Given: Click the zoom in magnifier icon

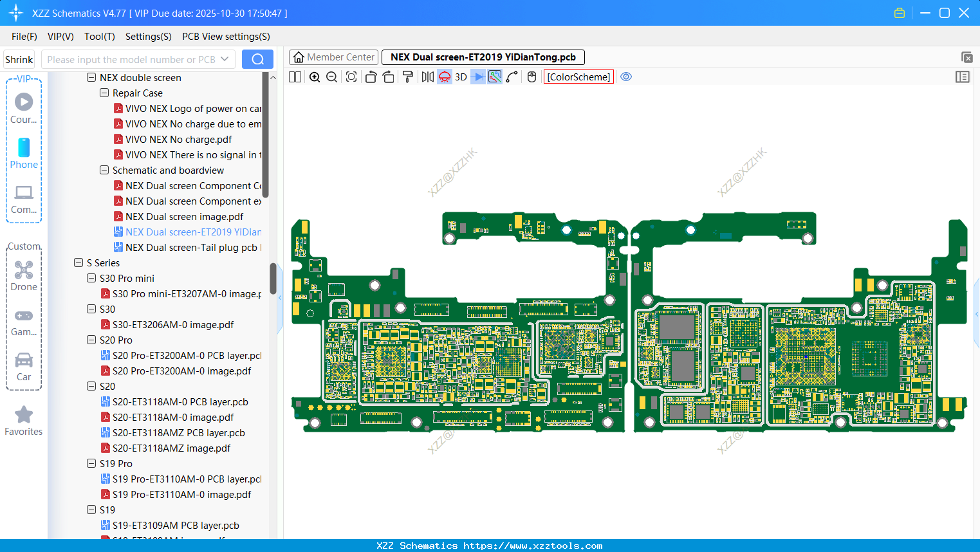Looking at the screenshot, I should [315, 77].
